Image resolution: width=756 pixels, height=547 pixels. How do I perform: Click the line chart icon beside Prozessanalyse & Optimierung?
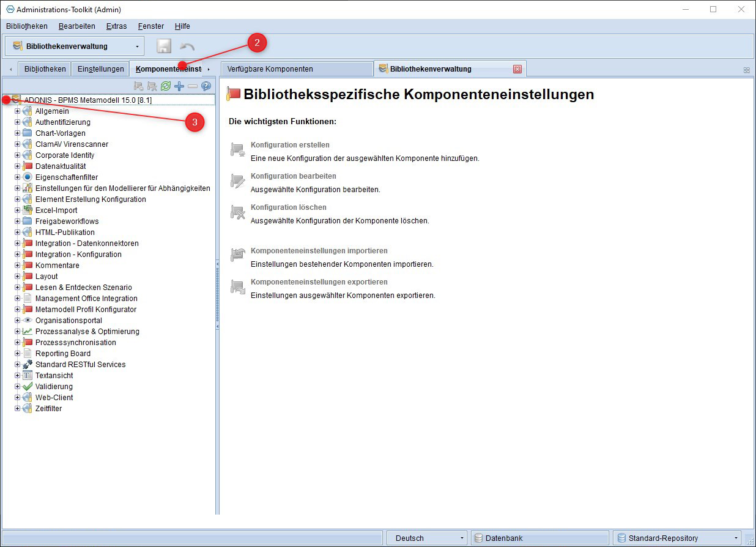point(28,332)
